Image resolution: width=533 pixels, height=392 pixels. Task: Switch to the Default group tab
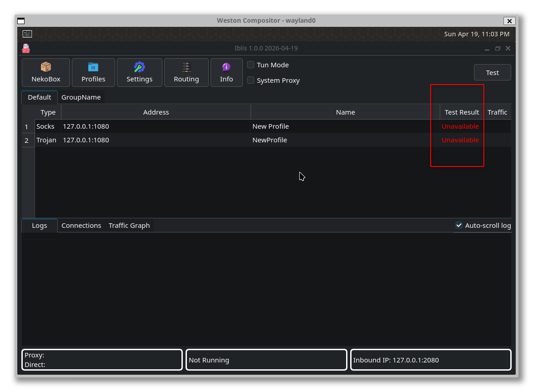coord(40,97)
